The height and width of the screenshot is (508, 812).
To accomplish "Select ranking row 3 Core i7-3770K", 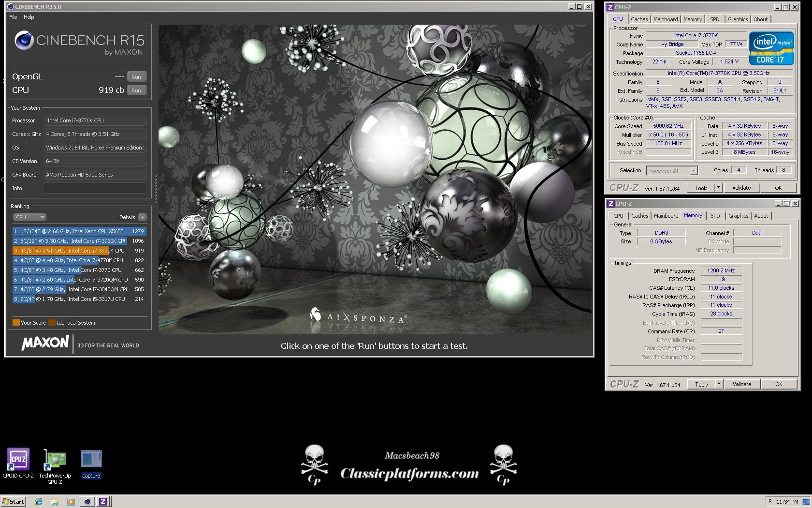I will tap(79, 251).
